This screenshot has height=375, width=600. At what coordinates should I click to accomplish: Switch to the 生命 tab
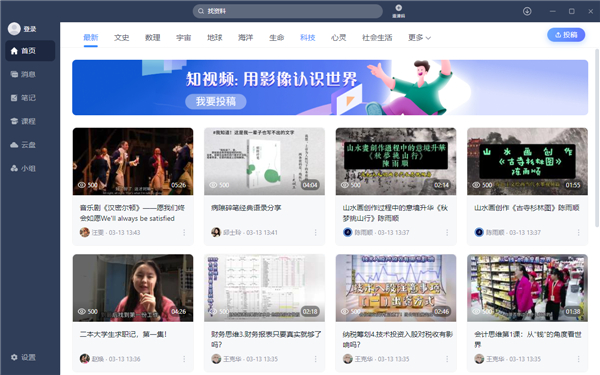277,38
